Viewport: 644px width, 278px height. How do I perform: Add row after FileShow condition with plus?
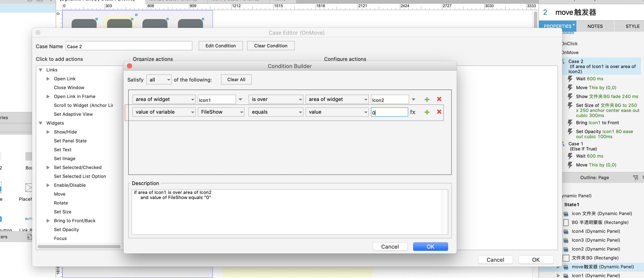click(x=427, y=112)
